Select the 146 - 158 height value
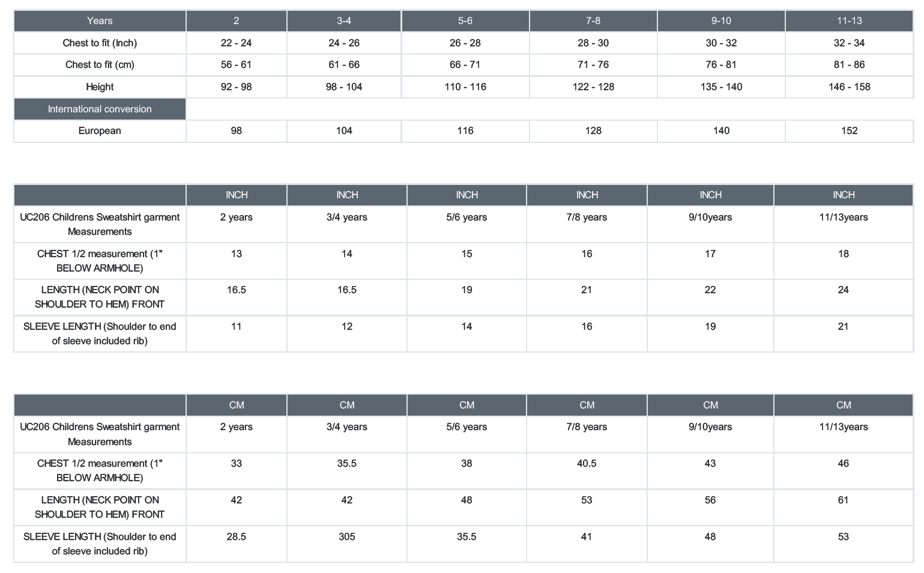 coord(849,87)
